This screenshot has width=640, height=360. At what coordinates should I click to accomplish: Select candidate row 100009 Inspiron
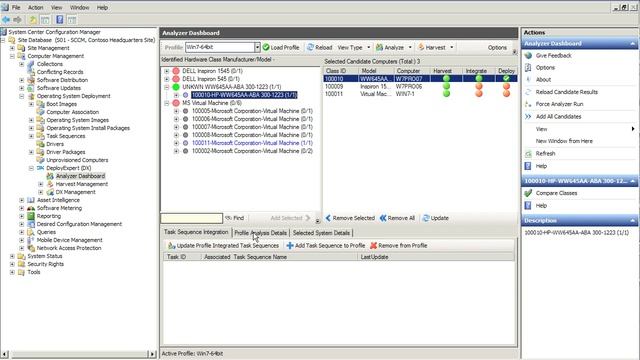point(420,87)
